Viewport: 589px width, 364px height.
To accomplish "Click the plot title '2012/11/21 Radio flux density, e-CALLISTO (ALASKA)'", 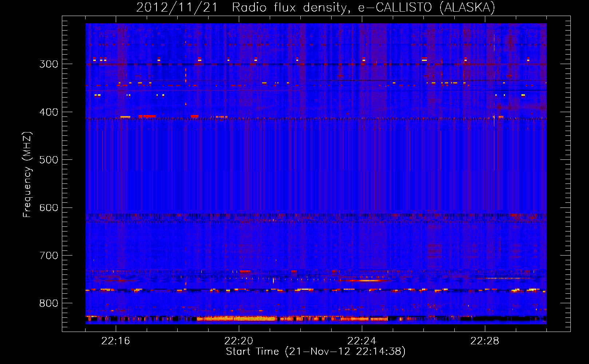I will (316, 8).
